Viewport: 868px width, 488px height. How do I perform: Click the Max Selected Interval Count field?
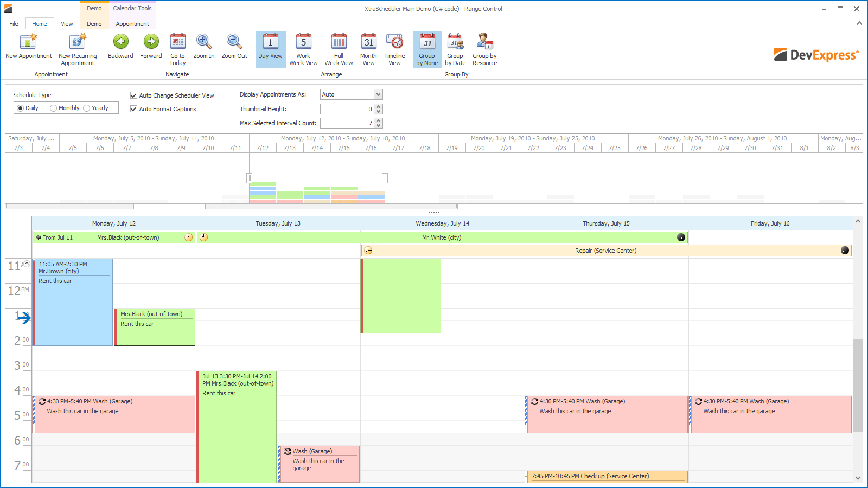tap(347, 123)
